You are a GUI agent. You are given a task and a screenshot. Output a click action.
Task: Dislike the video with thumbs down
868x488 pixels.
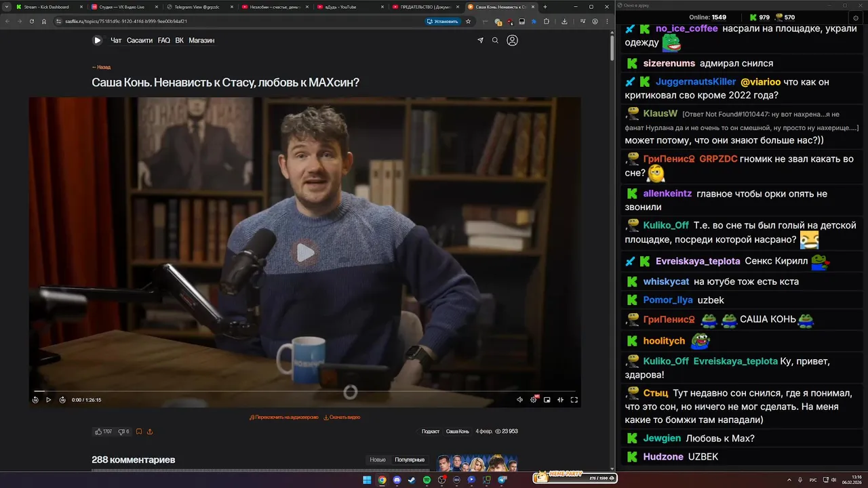pyautogui.click(x=123, y=431)
